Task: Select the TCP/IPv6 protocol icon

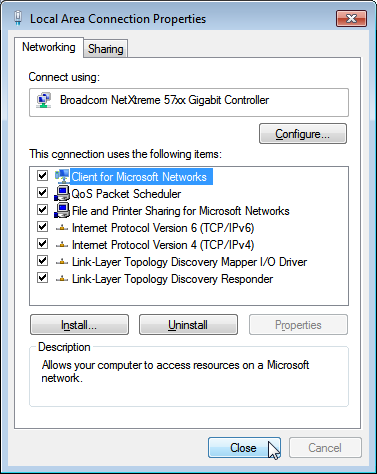Action: point(62,228)
